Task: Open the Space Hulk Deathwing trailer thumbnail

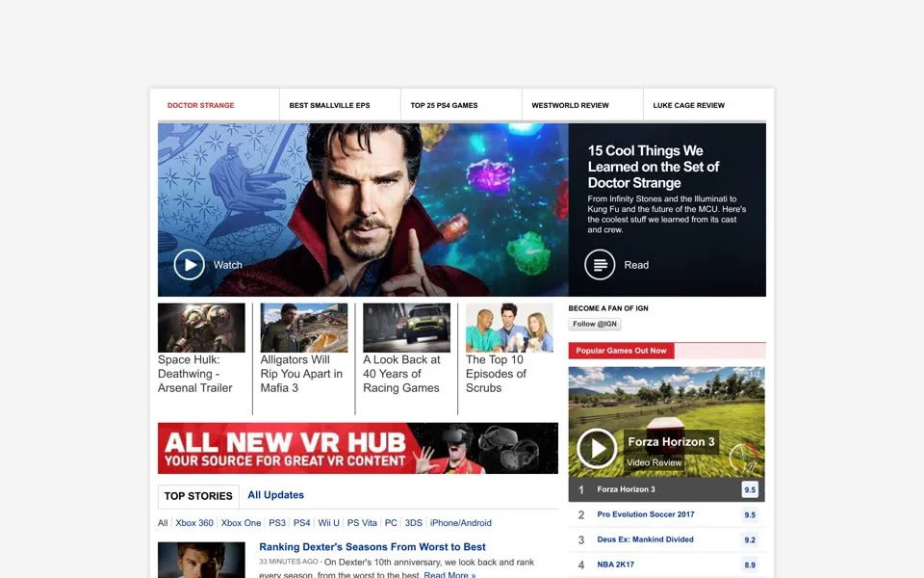Action: coord(201,328)
